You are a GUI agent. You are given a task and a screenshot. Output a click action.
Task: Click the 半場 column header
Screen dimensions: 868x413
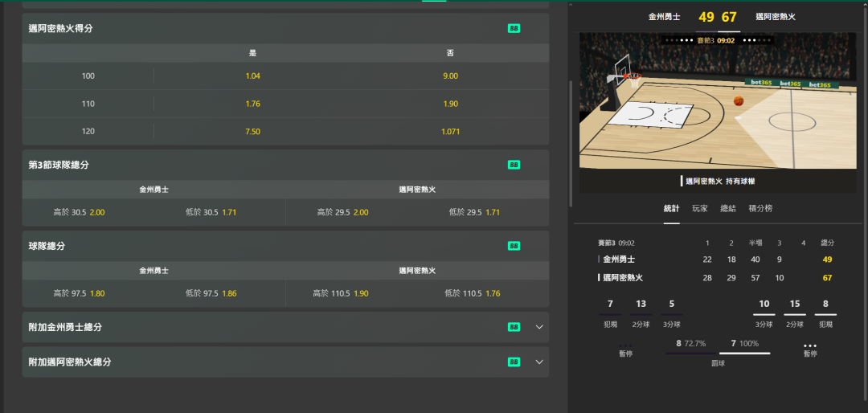[x=755, y=243]
